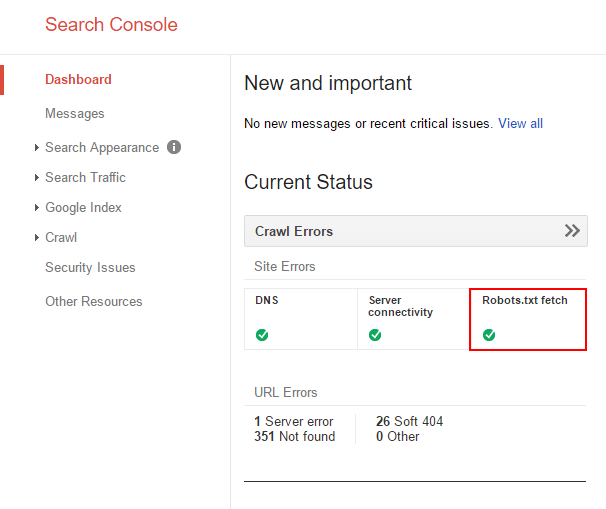Expand the Google Index menu arrow
The width and height of the screenshot is (606, 509).
(x=37, y=208)
